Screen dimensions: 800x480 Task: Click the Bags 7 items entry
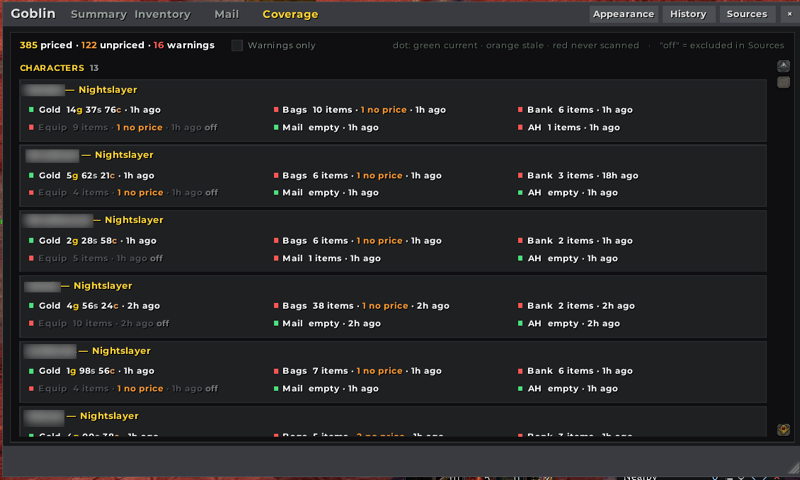click(358, 371)
